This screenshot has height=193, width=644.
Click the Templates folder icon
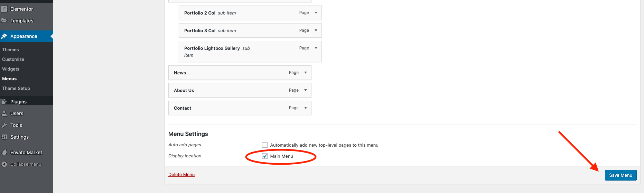pyautogui.click(x=4, y=21)
